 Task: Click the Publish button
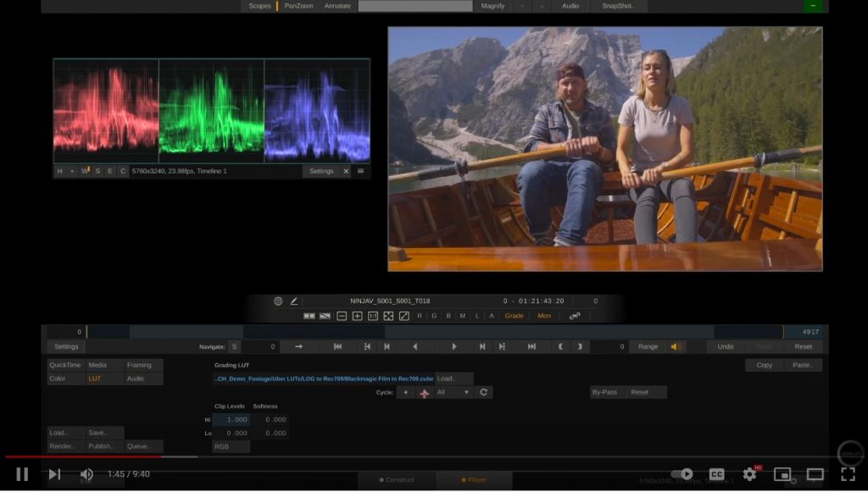(x=104, y=446)
